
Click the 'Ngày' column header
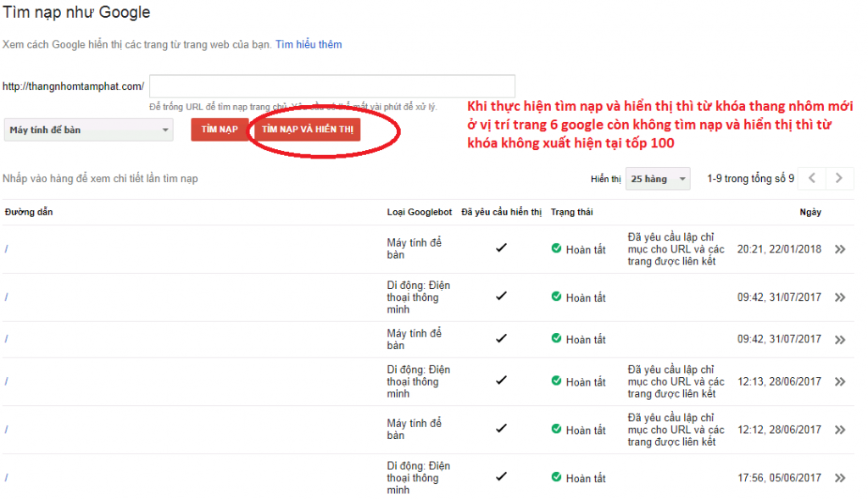coord(810,212)
